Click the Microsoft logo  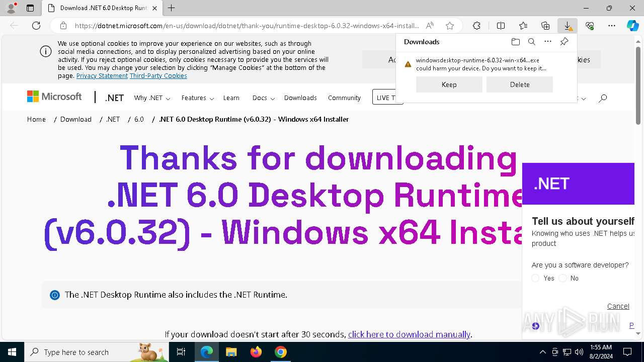click(54, 97)
